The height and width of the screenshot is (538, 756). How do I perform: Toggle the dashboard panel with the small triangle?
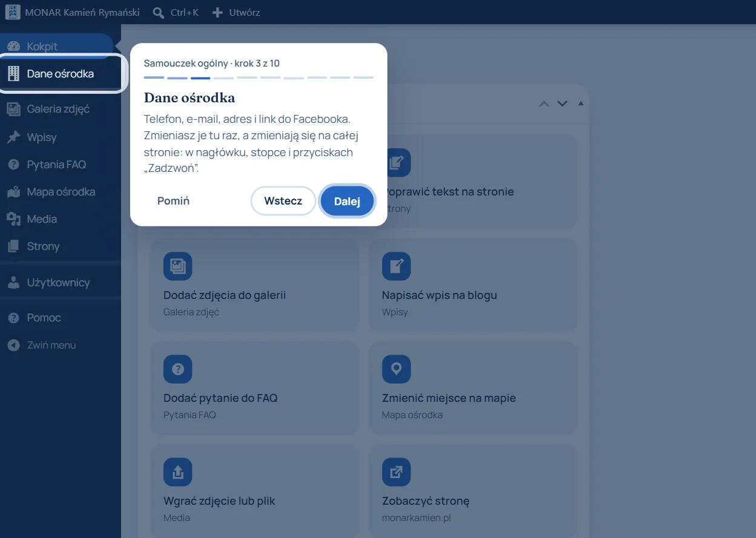coord(580,103)
